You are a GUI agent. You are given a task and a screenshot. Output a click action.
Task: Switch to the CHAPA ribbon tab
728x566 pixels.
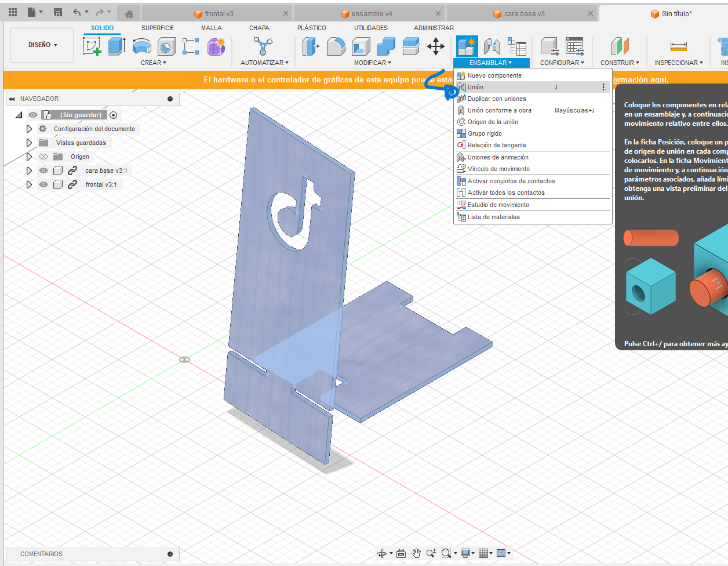click(259, 28)
